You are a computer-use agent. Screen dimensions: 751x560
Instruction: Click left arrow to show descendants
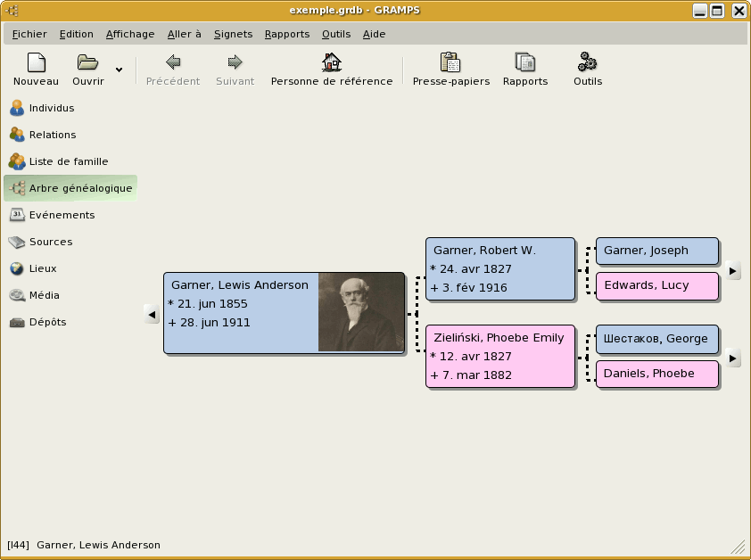coord(152,313)
